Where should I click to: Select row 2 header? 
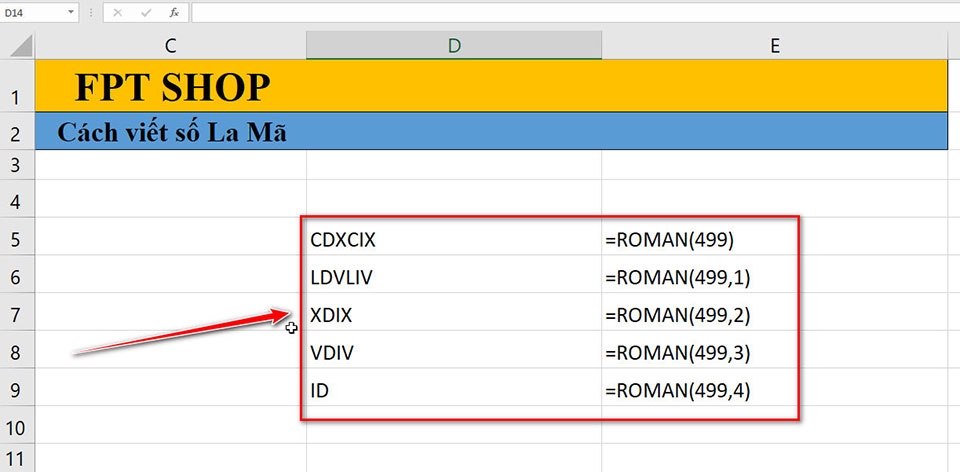17,131
